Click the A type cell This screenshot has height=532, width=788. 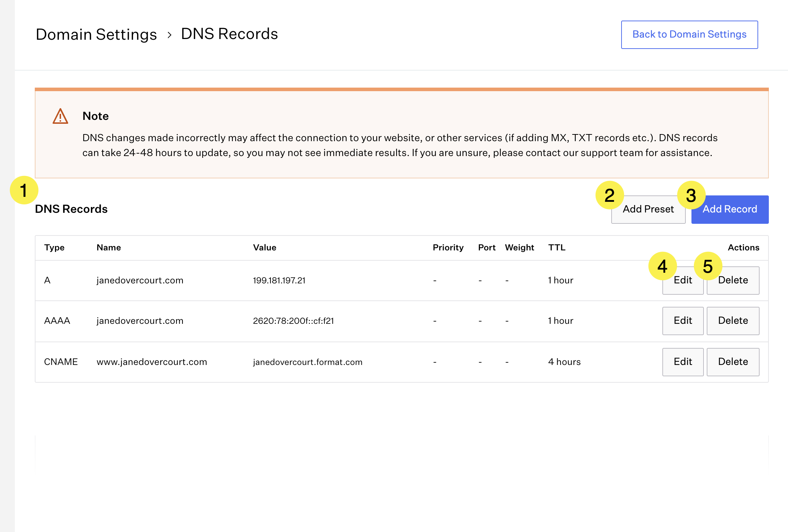[x=47, y=280]
